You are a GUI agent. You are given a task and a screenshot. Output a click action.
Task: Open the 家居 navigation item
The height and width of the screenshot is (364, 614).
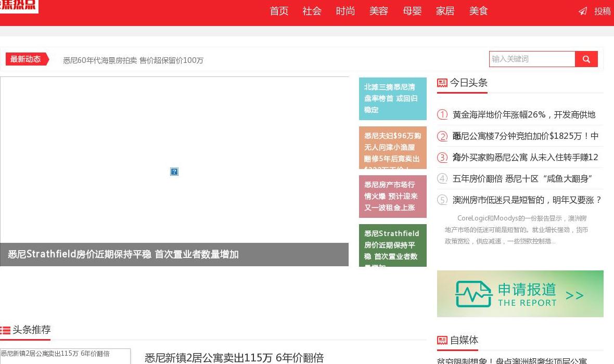pyautogui.click(x=445, y=11)
